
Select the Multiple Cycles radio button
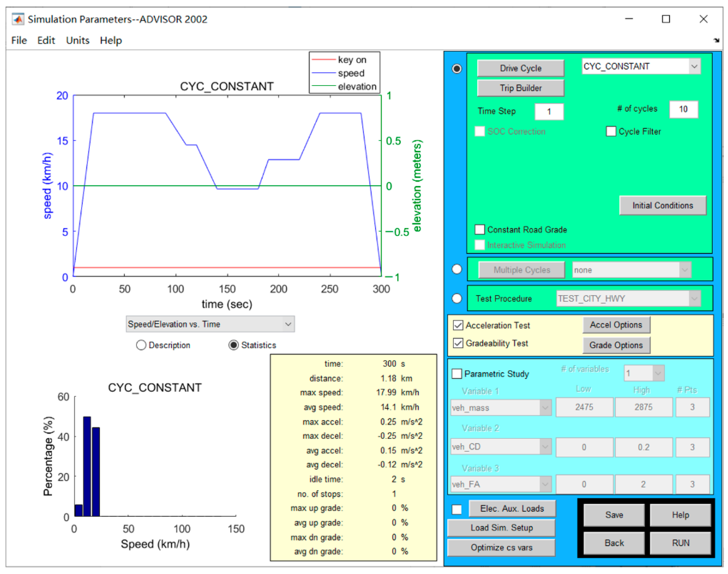point(457,270)
